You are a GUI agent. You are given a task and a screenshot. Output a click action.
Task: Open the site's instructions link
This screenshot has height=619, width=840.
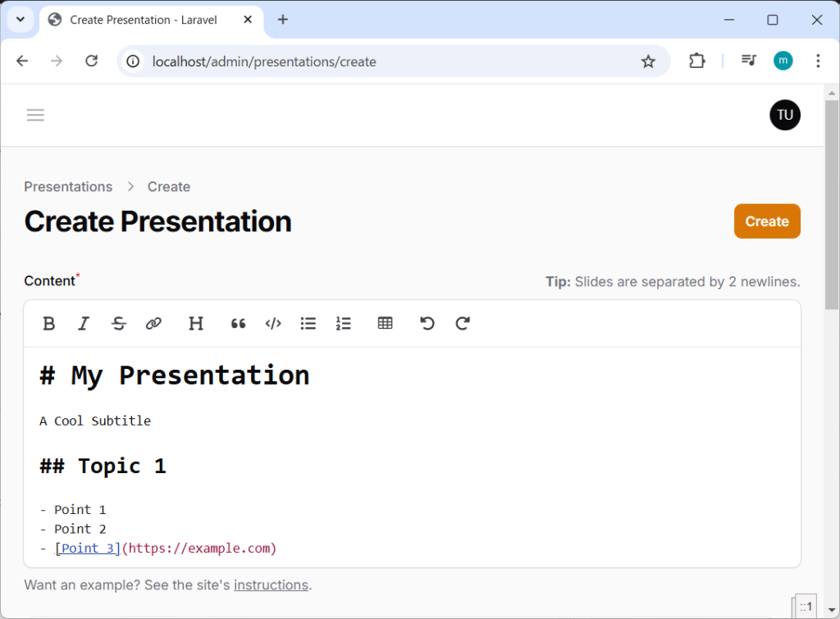coord(271,585)
